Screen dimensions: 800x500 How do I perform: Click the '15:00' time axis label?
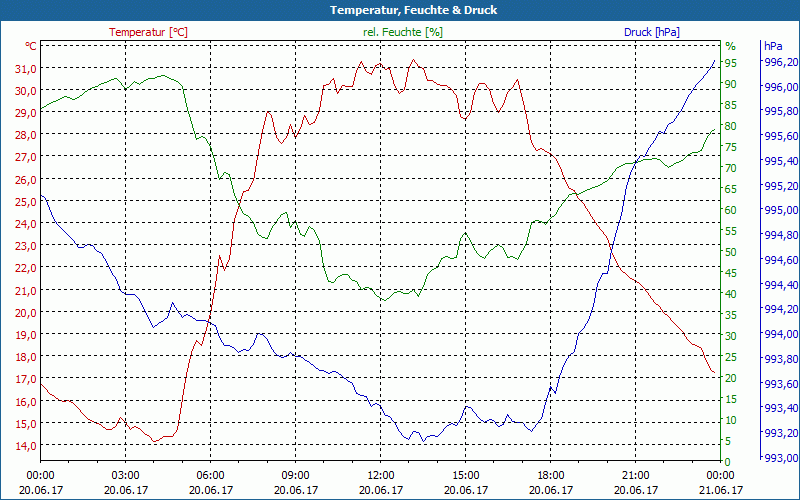click(465, 476)
